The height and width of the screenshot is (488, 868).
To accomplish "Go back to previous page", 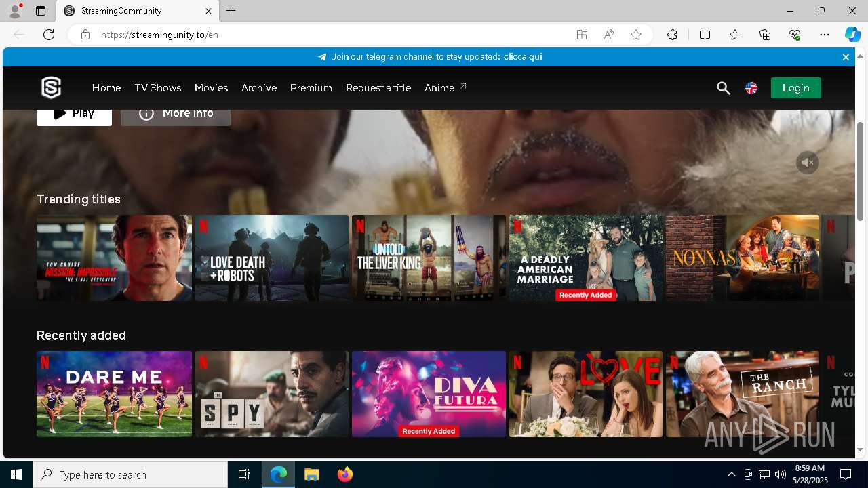I will [19, 35].
